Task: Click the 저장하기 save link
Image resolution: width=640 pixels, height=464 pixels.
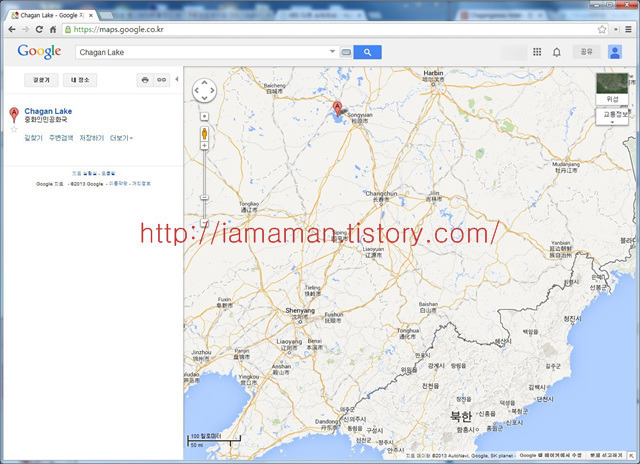Action: (91, 138)
